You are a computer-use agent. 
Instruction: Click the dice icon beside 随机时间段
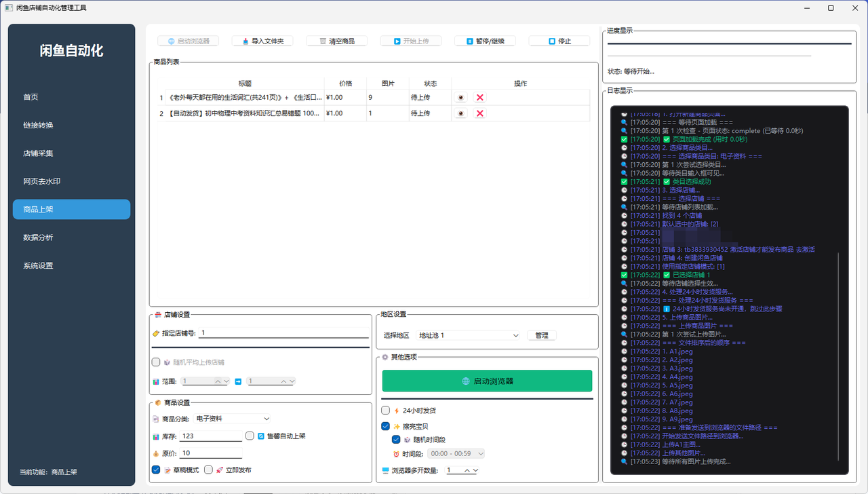(x=408, y=440)
